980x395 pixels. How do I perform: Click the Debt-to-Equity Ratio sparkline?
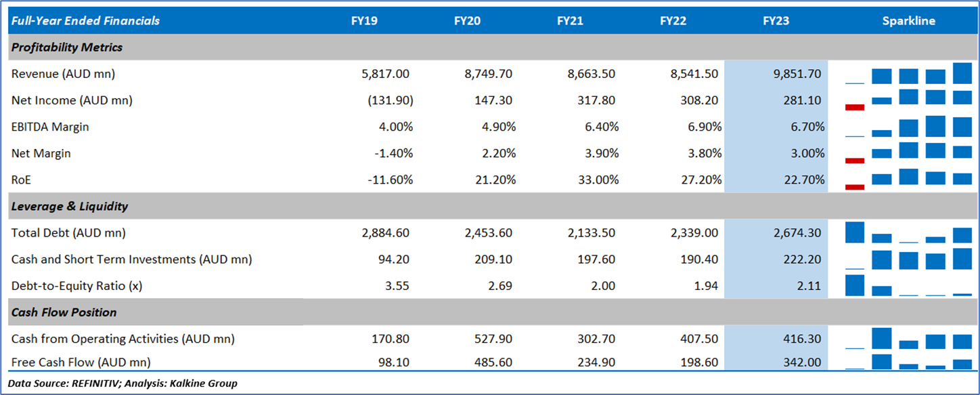(908, 285)
